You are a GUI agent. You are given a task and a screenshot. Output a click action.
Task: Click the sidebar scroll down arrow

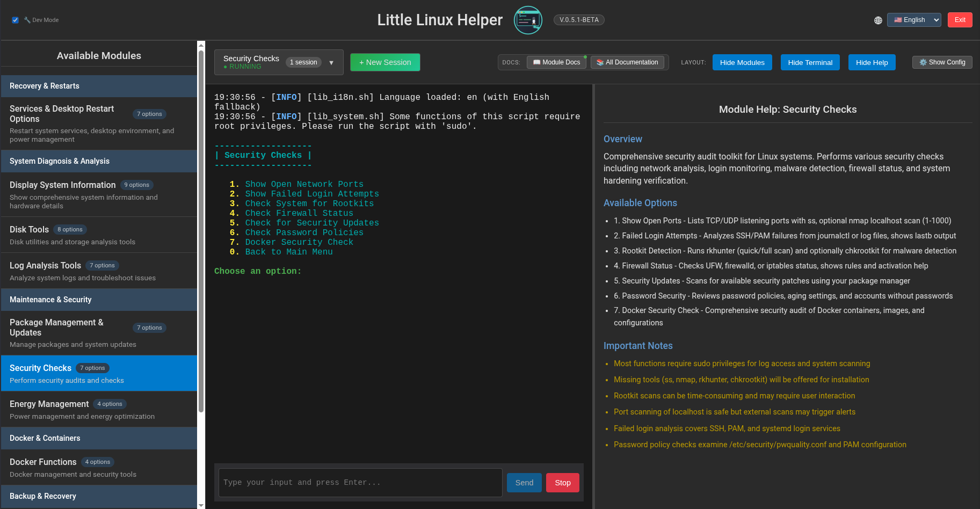tap(201, 505)
